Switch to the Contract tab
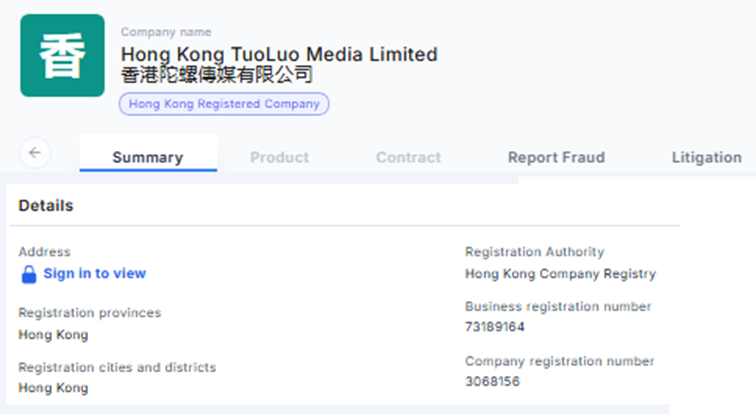Viewport: 756px width, 414px height. (408, 157)
